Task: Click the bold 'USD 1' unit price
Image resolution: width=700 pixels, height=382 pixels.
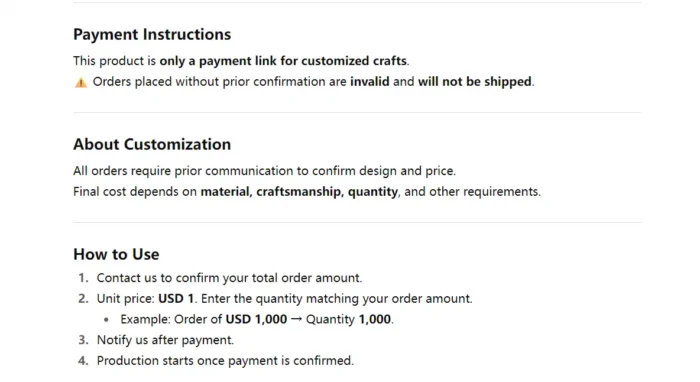Action: (176, 299)
